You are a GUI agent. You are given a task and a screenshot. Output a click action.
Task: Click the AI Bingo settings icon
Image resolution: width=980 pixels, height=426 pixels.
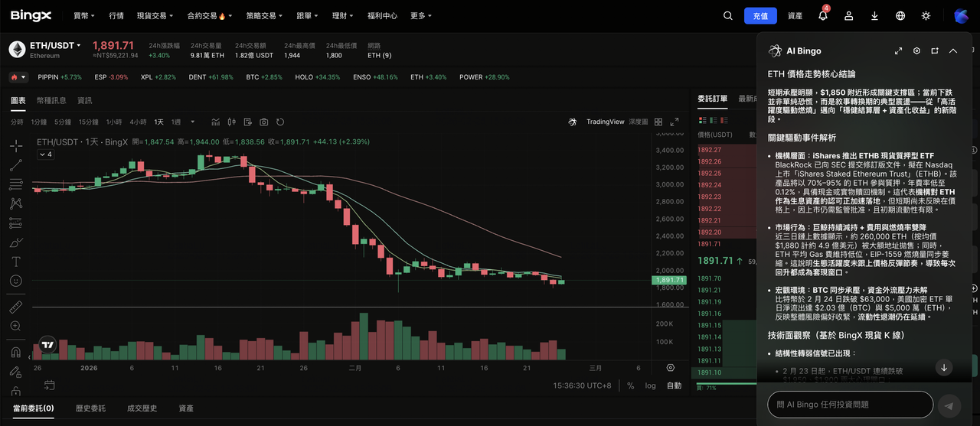click(916, 50)
